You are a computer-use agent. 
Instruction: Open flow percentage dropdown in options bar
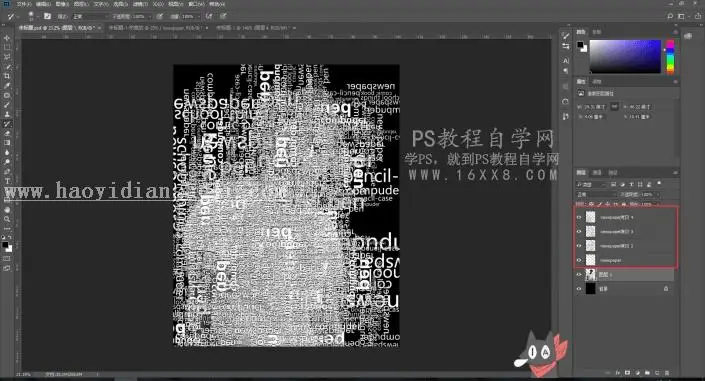click(198, 16)
